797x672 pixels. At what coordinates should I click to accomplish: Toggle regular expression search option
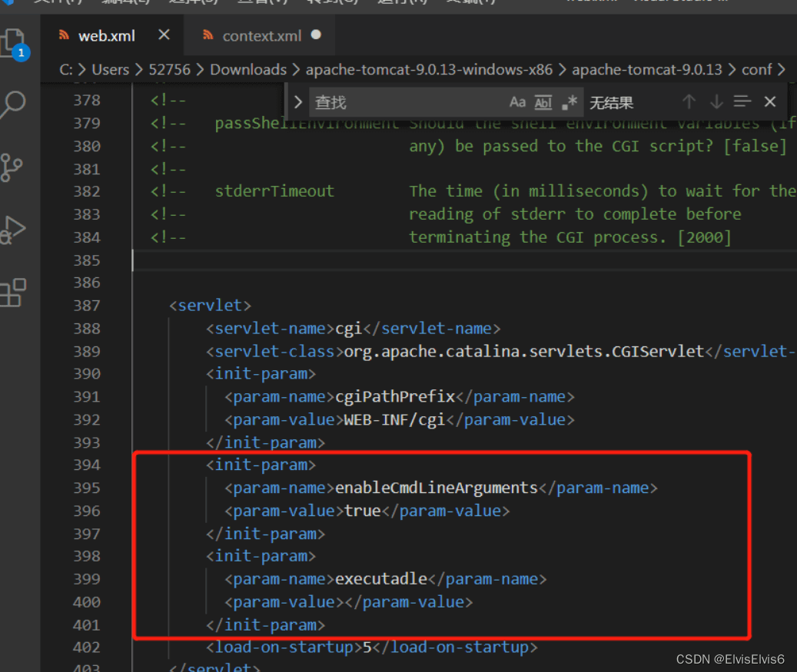(x=569, y=102)
